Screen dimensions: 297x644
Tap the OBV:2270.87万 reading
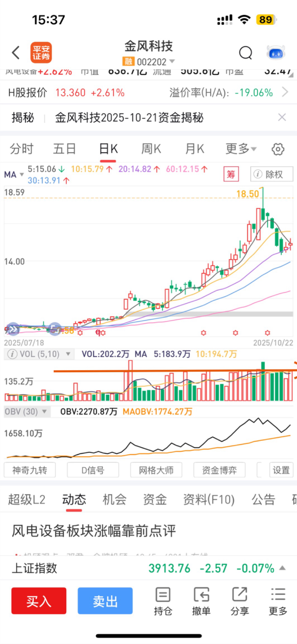click(x=89, y=411)
